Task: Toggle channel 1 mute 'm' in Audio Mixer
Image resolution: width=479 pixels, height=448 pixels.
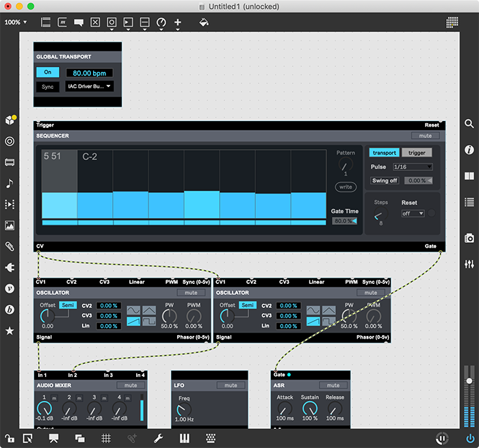Action: [x=54, y=398]
